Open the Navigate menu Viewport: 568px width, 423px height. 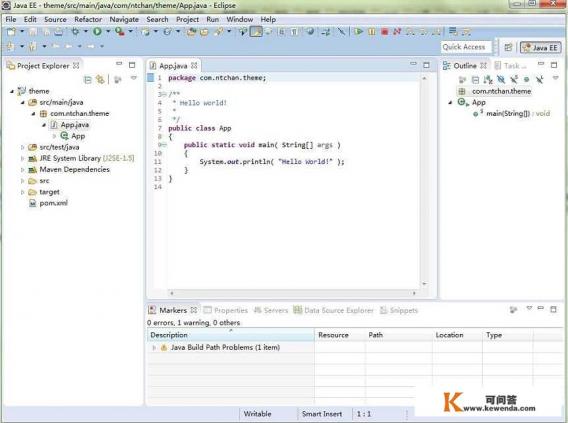click(x=124, y=20)
